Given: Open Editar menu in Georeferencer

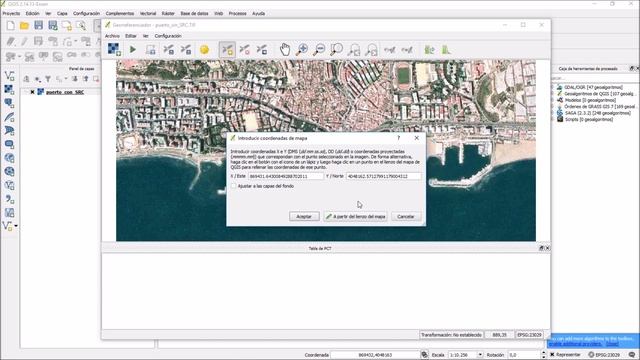Looking at the screenshot, I should [x=131, y=36].
